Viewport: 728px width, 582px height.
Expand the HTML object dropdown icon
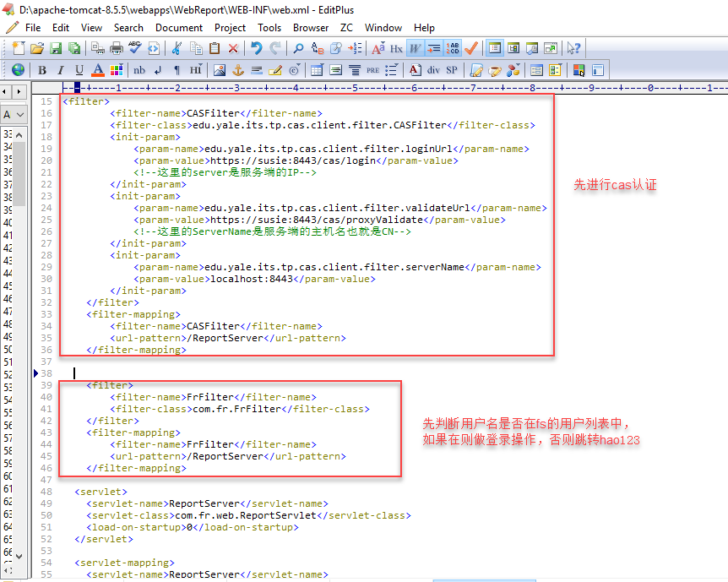[513, 70]
